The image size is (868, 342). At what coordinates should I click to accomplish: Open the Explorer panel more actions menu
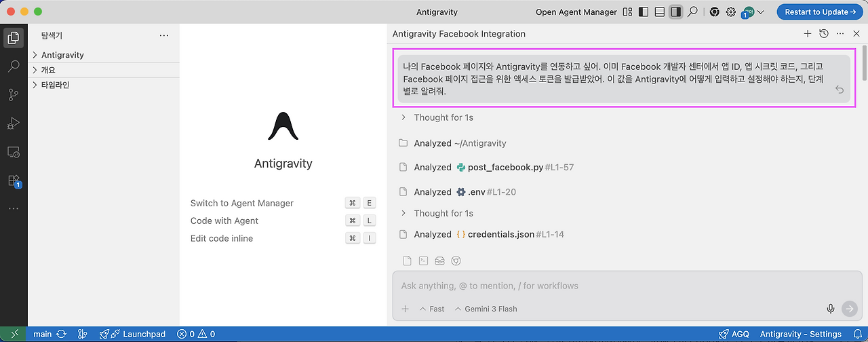point(164,35)
